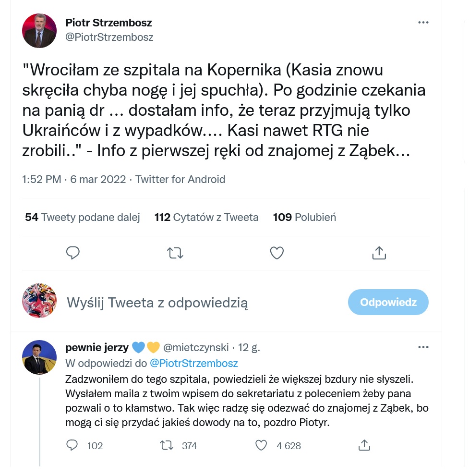This screenshot has width=469, height=476.
Task: Open more options menu on Piotr Strzembosz's tweet
Action: pos(423,23)
